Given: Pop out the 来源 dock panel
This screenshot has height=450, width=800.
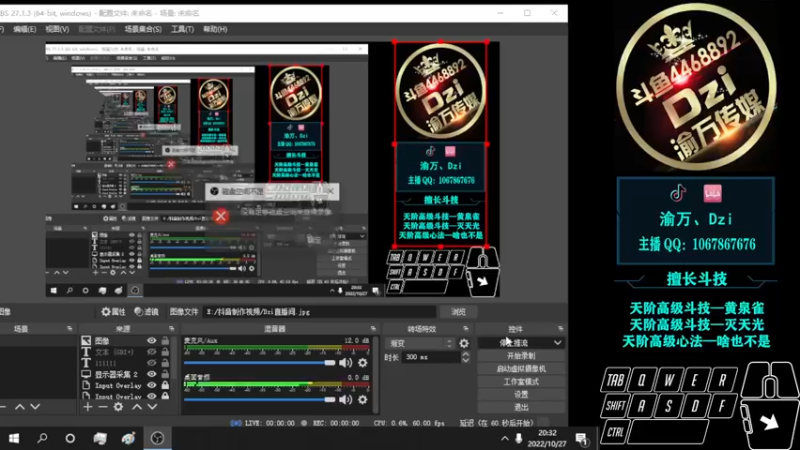Looking at the screenshot, I should pos(171,329).
